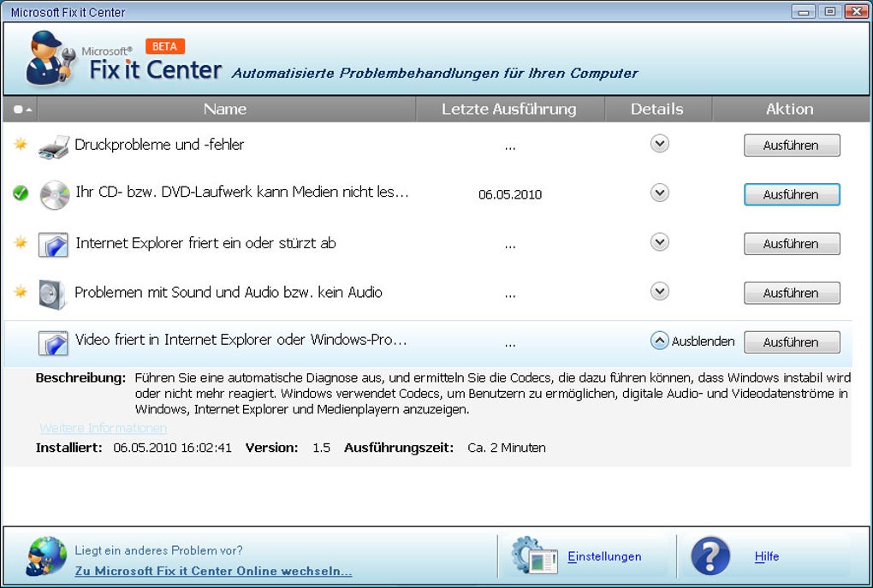Collapse details via the Ausblenden chevron
Viewport: 873px width, 588px height.
pos(660,340)
